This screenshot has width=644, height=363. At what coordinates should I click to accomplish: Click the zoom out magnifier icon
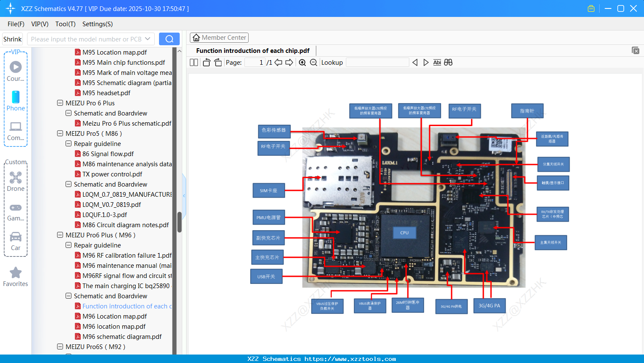pos(313,63)
